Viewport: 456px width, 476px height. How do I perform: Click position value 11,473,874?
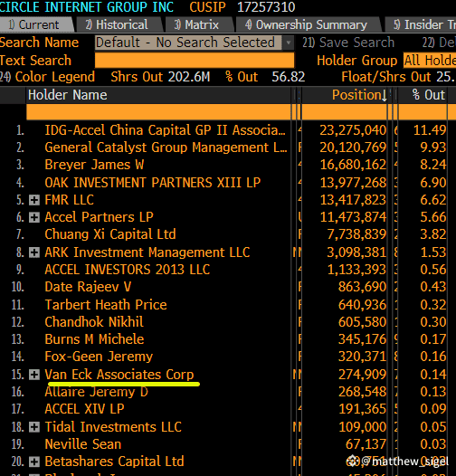tap(353, 217)
